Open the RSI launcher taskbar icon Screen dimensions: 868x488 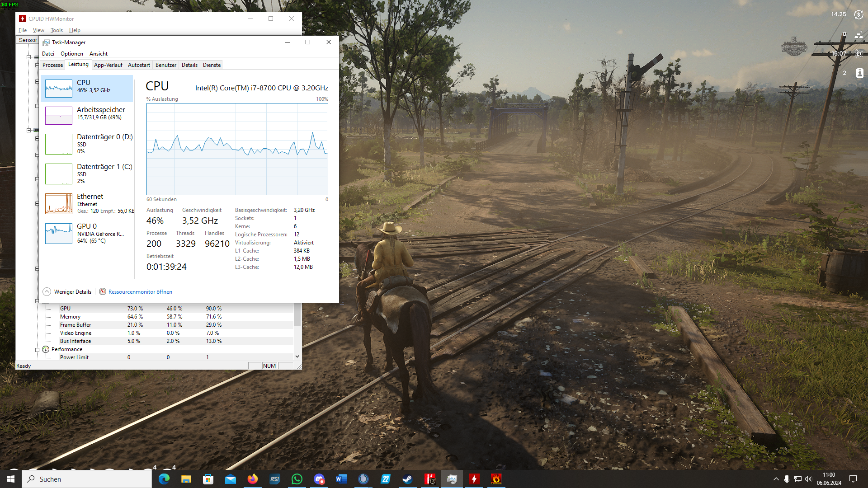click(274, 479)
